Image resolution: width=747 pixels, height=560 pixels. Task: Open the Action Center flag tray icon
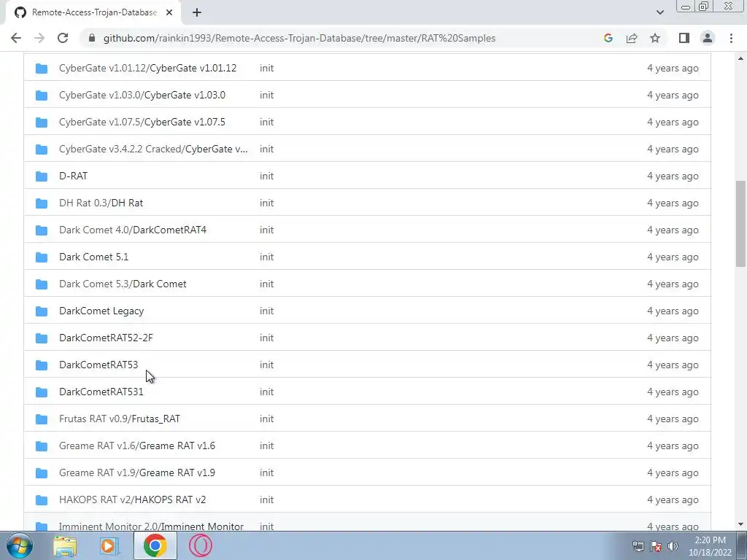click(656, 546)
